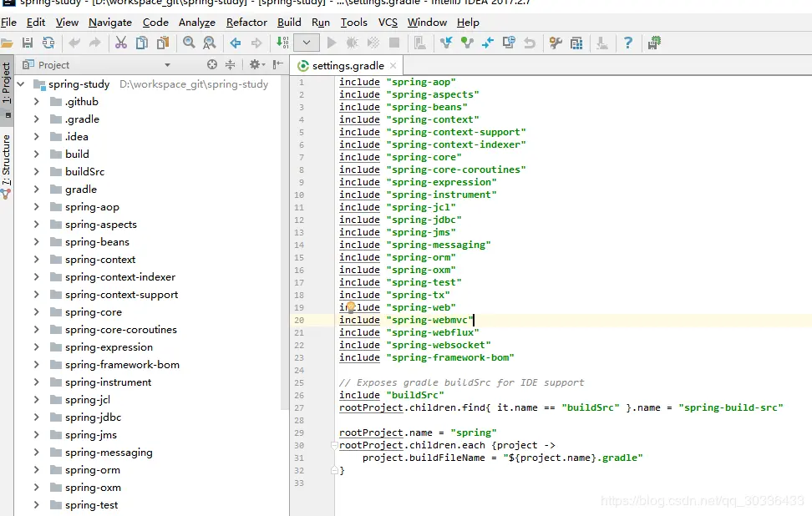This screenshot has height=516, width=812.
Task: Click the Synchronize refresh icon
Action: click(48, 43)
